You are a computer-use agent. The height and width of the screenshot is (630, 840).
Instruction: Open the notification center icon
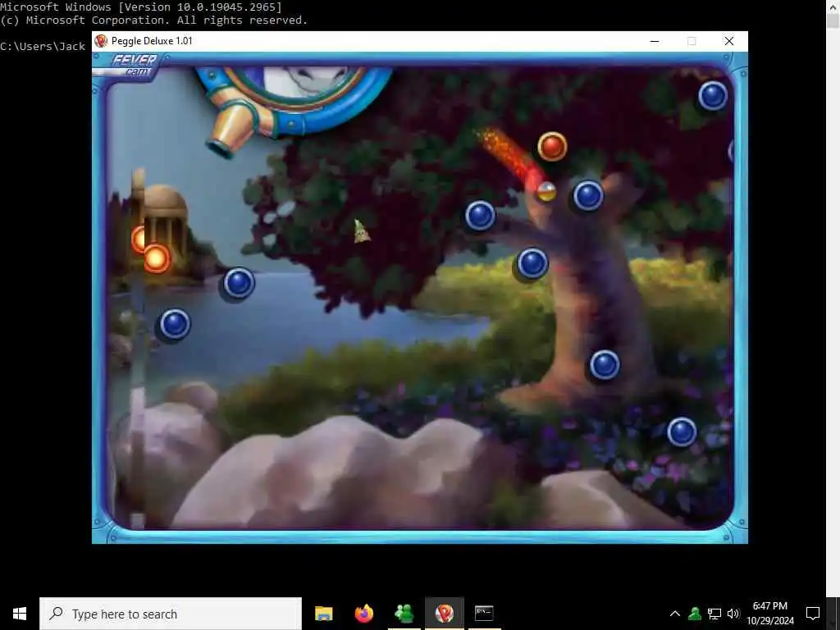click(813, 614)
